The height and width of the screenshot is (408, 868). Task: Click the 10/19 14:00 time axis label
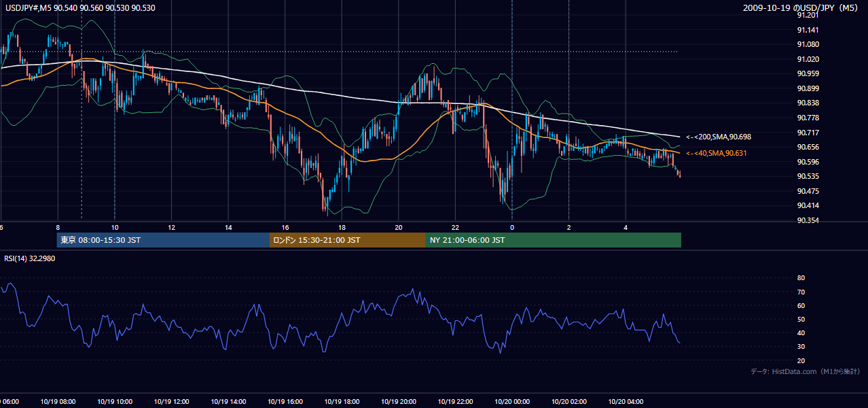pyautogui.click(x=228, y=401)
